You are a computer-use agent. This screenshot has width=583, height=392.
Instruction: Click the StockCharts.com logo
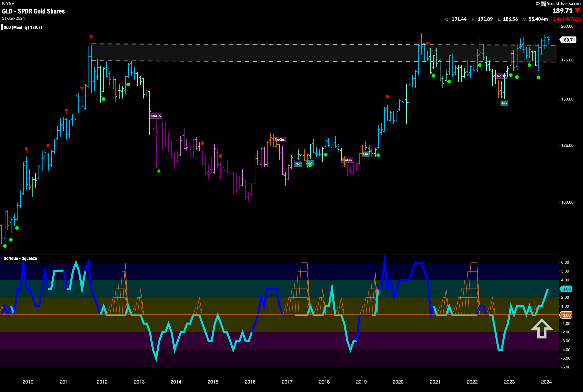558,3
